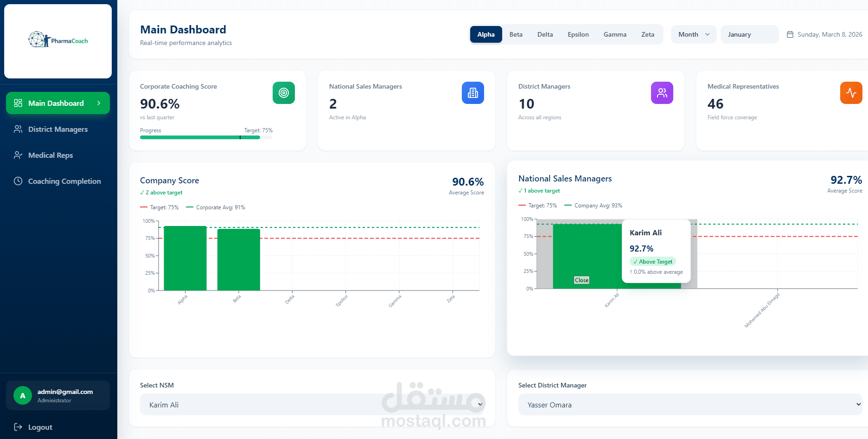The width and height of the screenshot is (868, 439).
Task: Click the District Managers sidebar icon
Action: [x=18, y=129]
